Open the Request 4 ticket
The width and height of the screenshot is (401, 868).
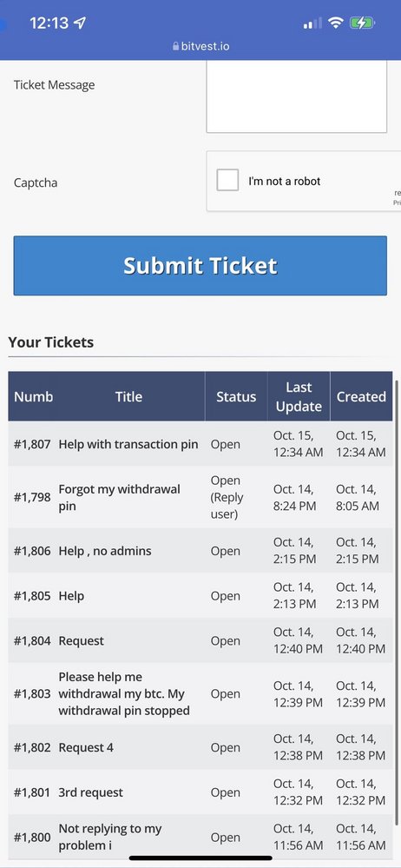(86, 748)
